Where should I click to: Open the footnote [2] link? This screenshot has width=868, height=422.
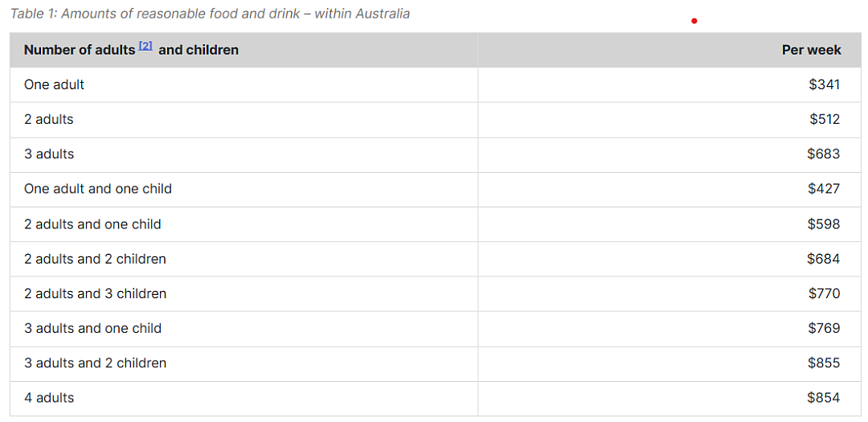(145, 47)
